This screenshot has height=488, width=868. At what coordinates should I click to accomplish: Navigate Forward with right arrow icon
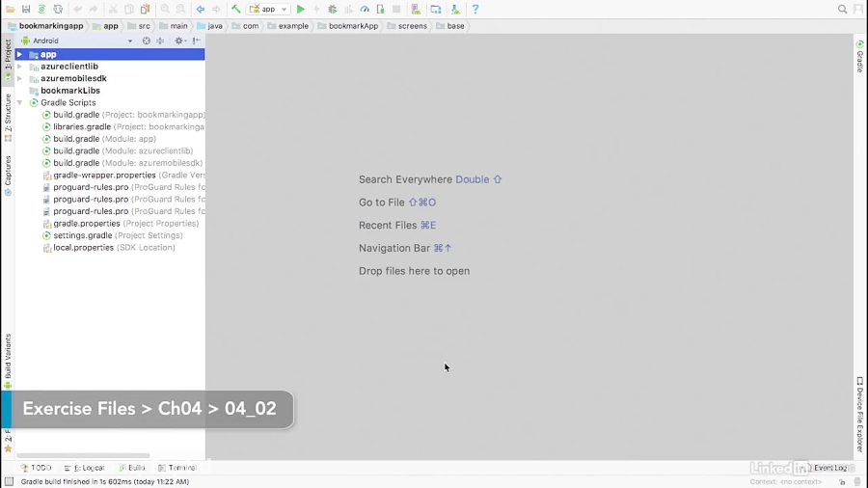coord(216,10)
